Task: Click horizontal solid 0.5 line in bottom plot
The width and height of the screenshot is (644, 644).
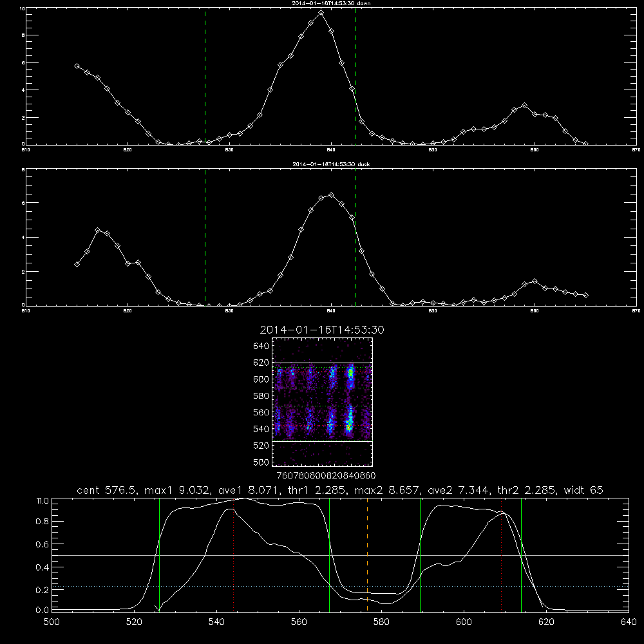Action: [x=340, y=555]
